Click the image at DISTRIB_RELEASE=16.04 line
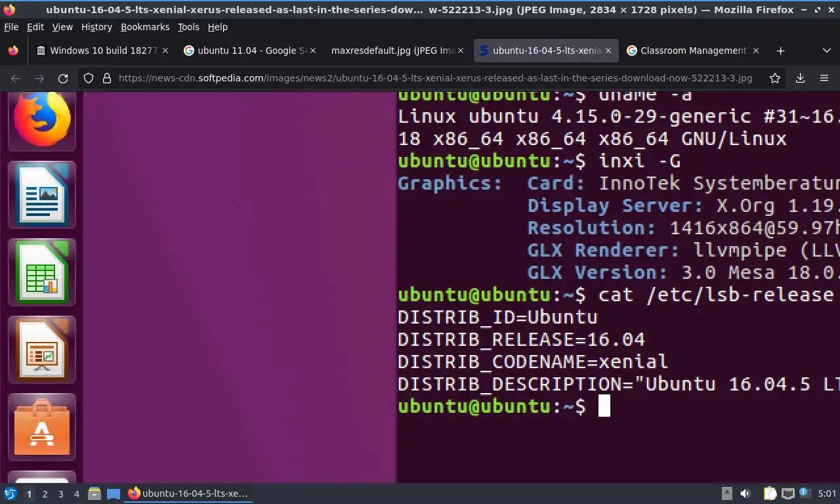Image resolution: width=840 pixels, height=504 pixels. point(521,339)
